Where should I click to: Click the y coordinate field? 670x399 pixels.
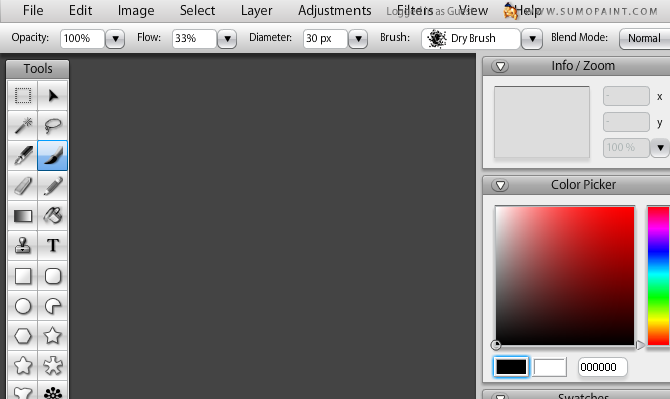[626, 122]
